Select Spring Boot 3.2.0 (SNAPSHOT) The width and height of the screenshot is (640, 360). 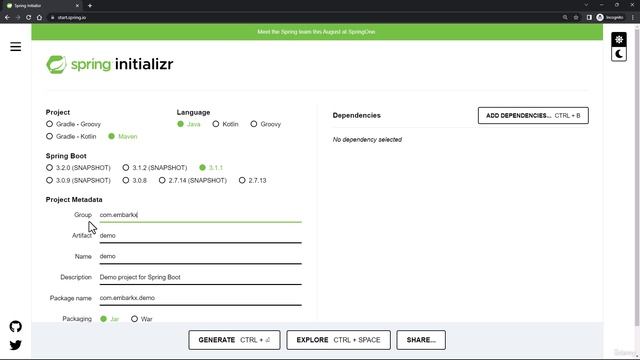click(78, 168)
